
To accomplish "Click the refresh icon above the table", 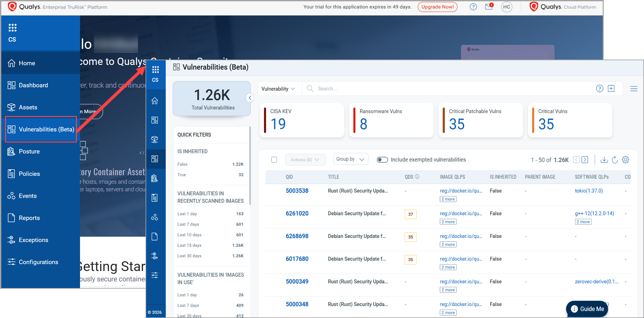I will click(x=615, y=160).
